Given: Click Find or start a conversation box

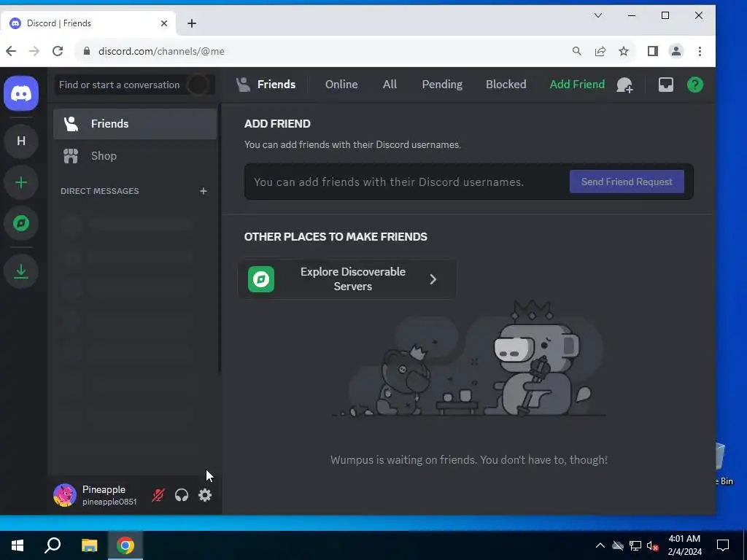Looking at the screenshot, I should coord(135,85).
